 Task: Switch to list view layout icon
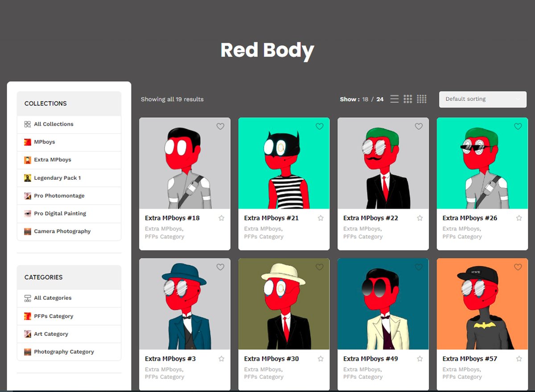click(x=395, y=99)
